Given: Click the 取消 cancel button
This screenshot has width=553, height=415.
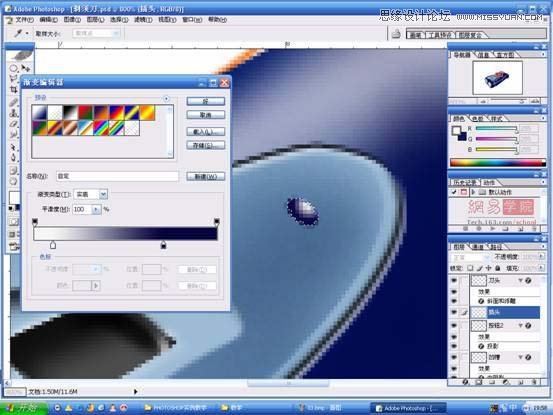Looking at the screenshot, I should point(206,115).
